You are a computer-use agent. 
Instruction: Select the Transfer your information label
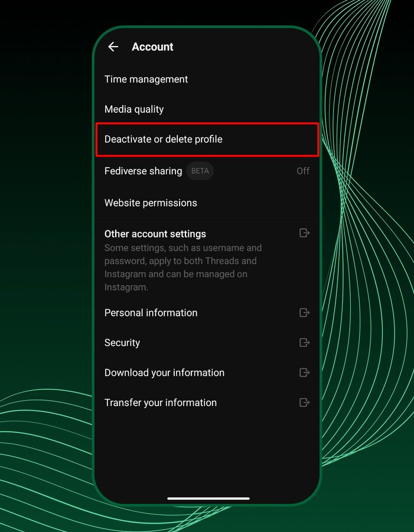(x=161, y=403)
